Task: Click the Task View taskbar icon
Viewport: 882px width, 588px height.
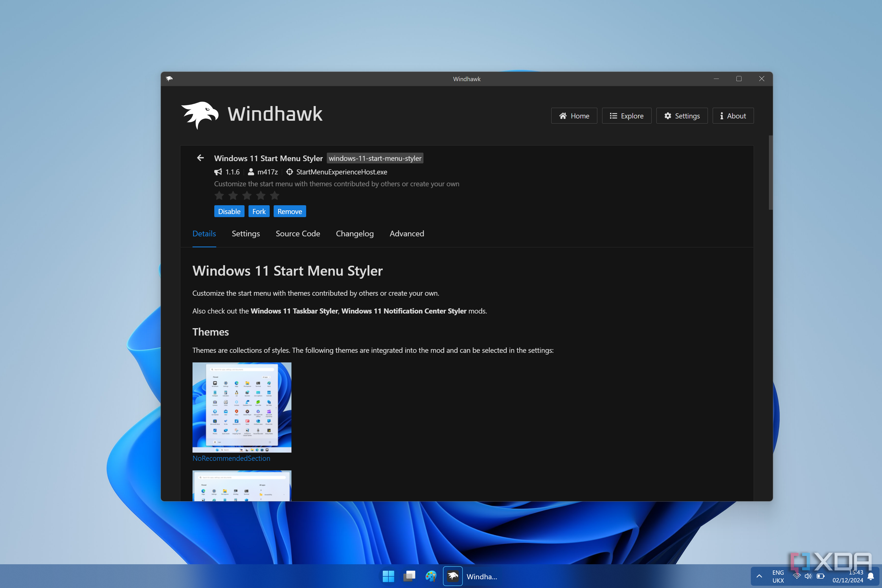Action: tap(409, 576)
